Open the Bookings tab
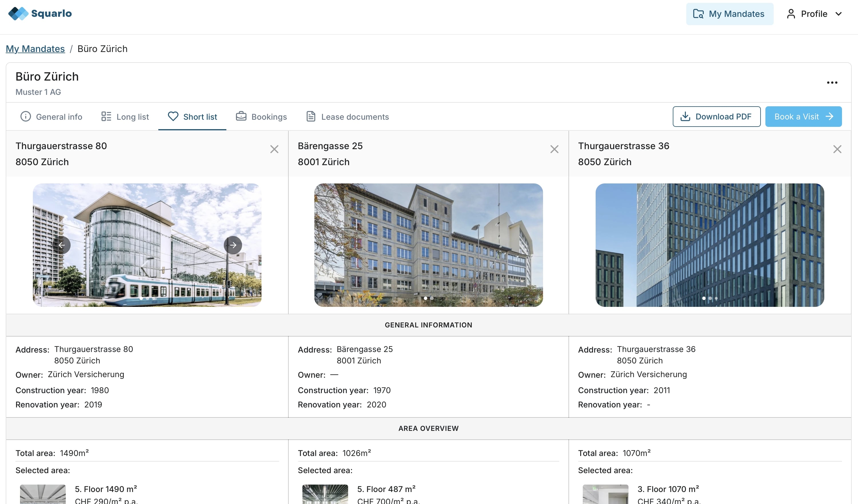Viewport: 858px width, 504px height. (x=262, y=117)
